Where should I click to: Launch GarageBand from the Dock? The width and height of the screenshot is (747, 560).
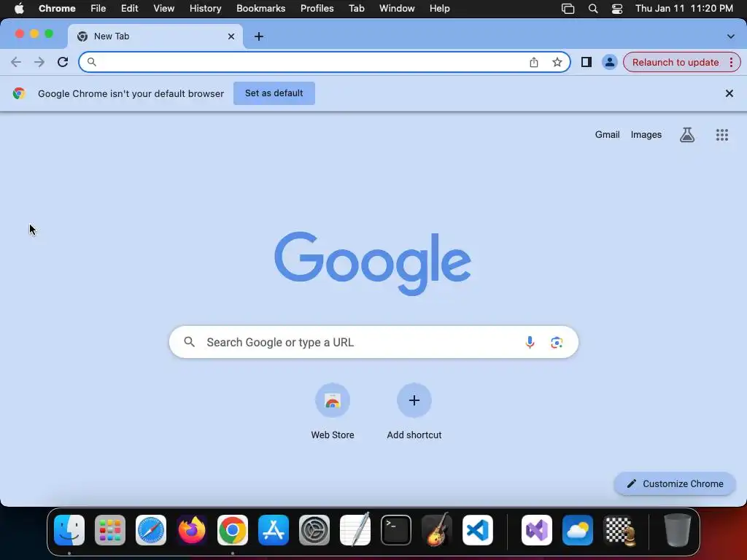(437, 529)
